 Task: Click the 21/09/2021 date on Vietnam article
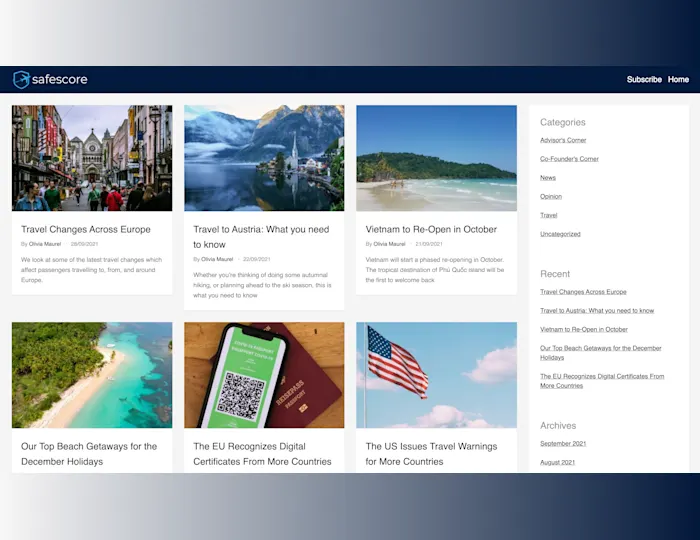(429, 244)
